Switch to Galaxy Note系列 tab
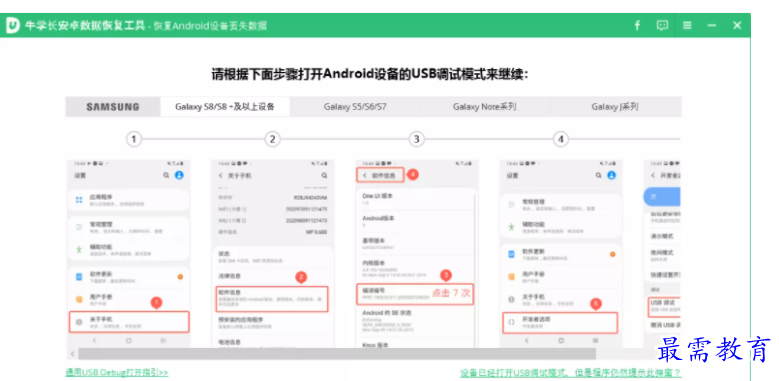This screenshot has width=779, height=381. (485, 107)
